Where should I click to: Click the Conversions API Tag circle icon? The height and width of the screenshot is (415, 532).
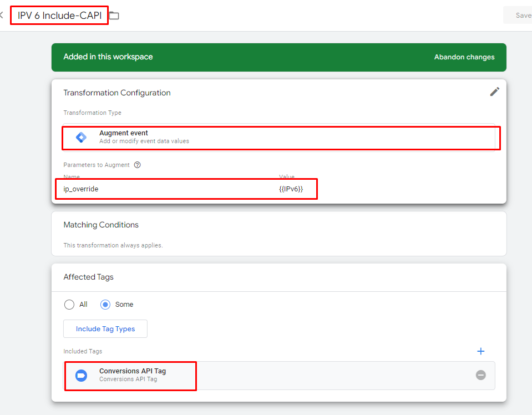pos(81,375)
